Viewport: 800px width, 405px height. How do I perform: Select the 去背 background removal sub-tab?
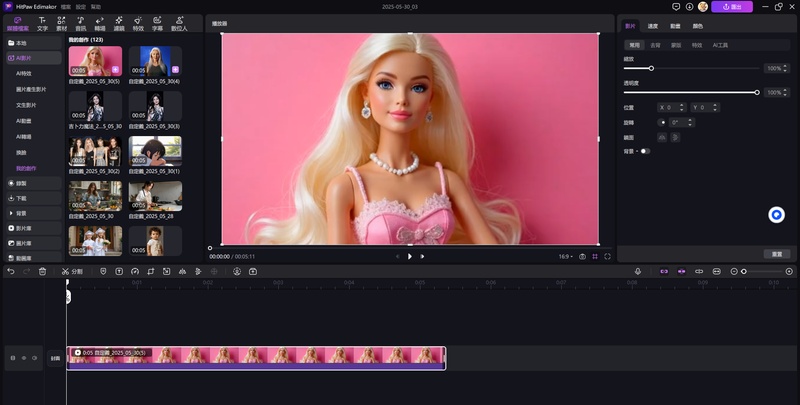(655, 45)
